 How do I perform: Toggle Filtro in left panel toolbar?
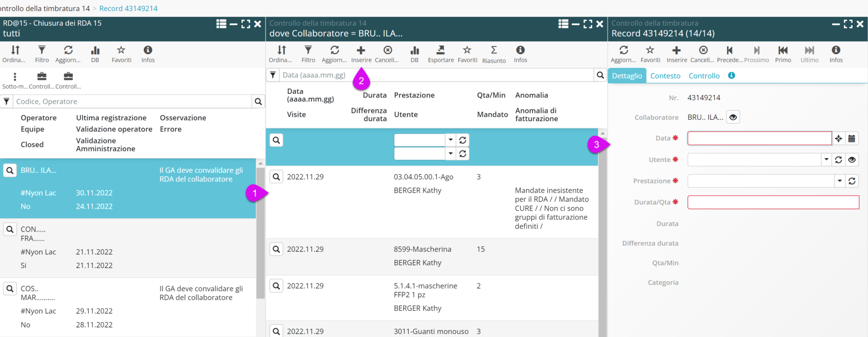42,51
